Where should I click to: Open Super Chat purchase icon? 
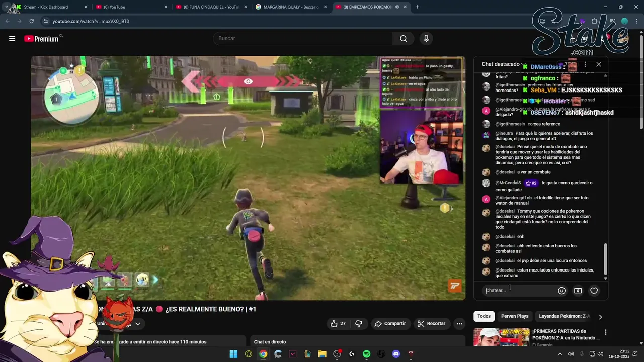pos(578,291)
